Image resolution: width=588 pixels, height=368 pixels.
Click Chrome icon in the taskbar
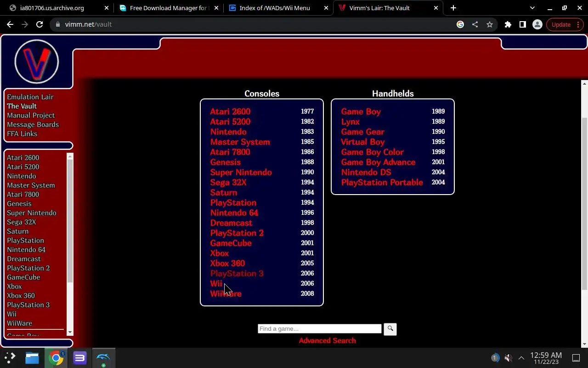[56, 357]
